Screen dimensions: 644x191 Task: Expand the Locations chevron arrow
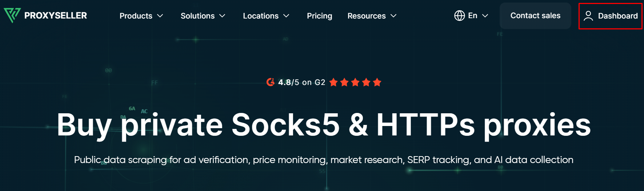[x=286, y=16]
